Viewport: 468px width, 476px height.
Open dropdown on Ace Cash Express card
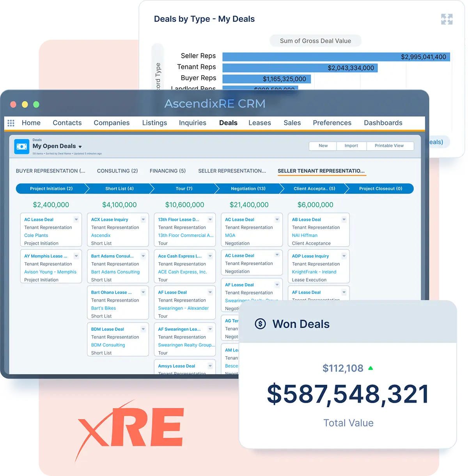coord(210,256)
